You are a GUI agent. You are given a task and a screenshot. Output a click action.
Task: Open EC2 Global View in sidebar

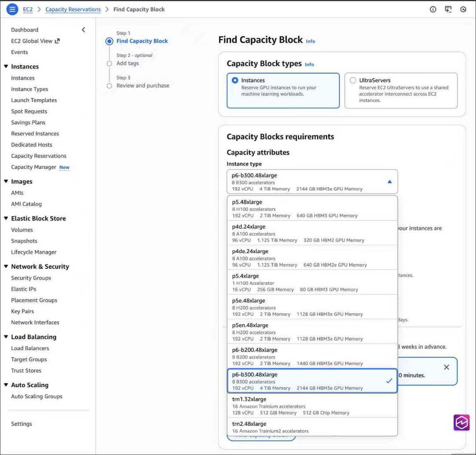click(x=32, y=41)
